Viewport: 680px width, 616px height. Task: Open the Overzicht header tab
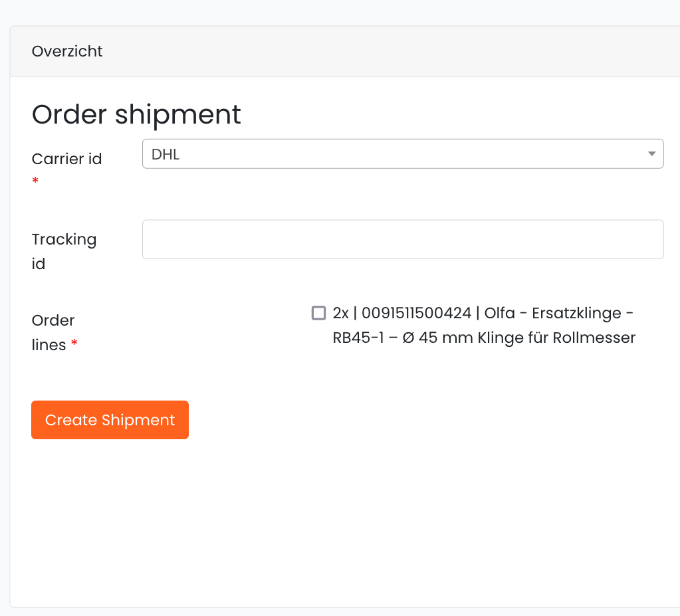point(67,51)
